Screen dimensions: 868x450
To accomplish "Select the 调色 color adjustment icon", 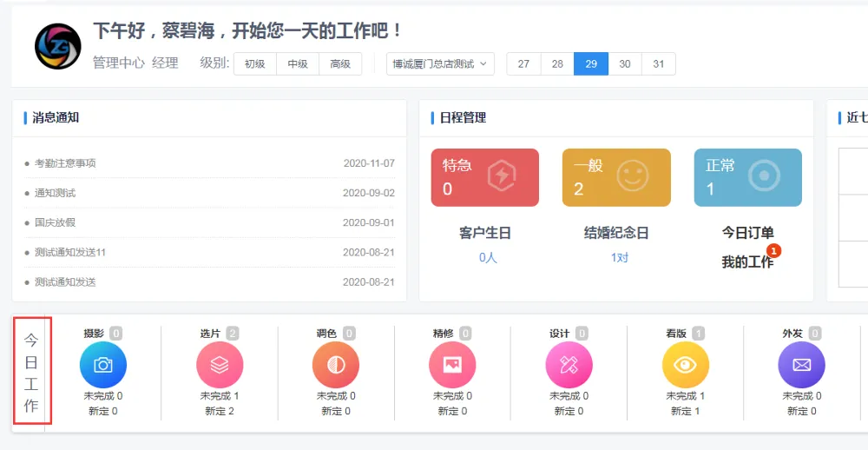I will point(336,365).
